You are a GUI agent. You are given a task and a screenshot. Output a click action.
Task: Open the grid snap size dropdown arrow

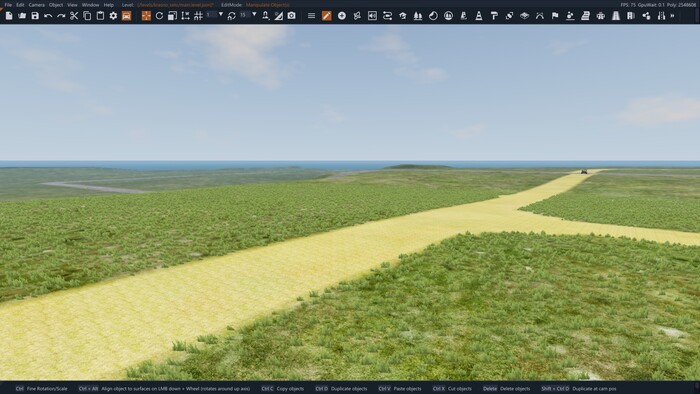(x=221, y=14)
